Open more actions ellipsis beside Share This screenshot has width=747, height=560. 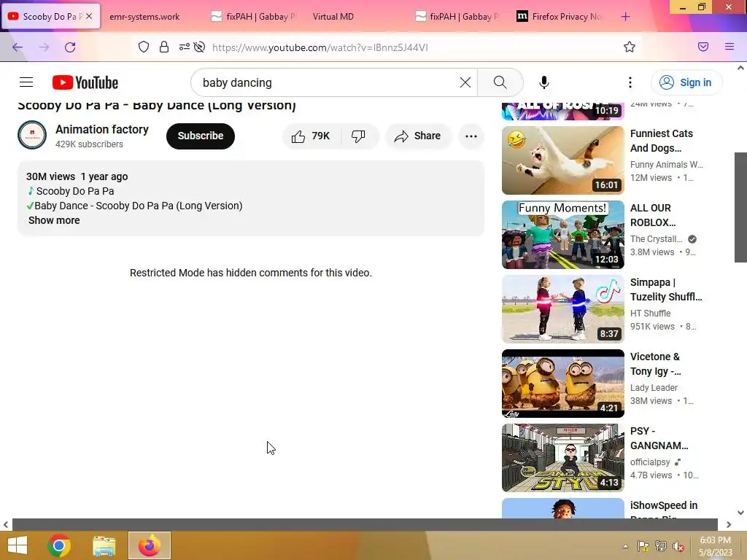click(471, 136)
